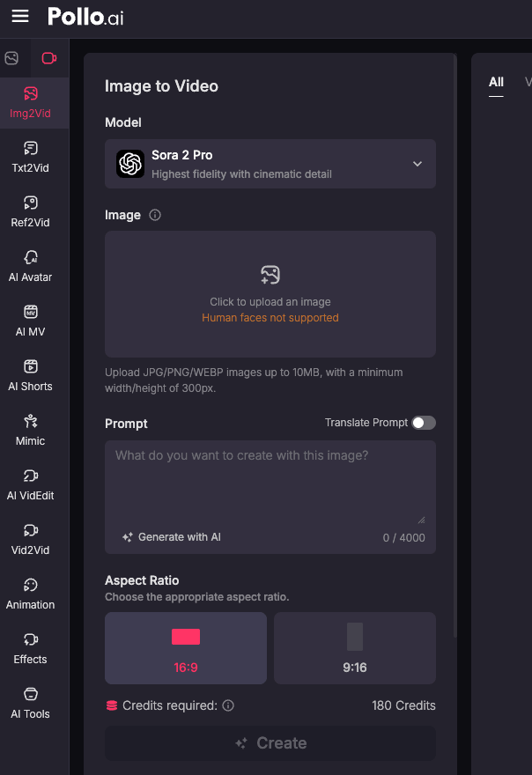The width and height of the screenshot is (532, 775).
Task: Switch to the image tools tab icon
Action: tap(11, 58)
